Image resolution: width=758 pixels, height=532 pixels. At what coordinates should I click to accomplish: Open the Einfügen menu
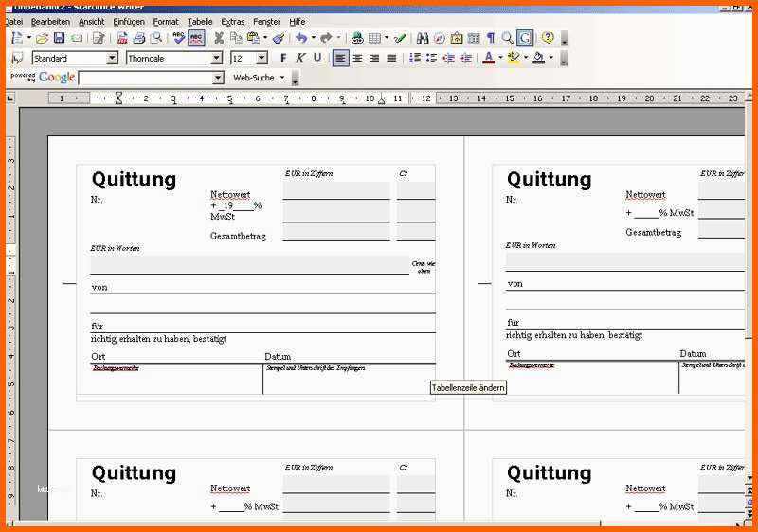pos(129,22)
